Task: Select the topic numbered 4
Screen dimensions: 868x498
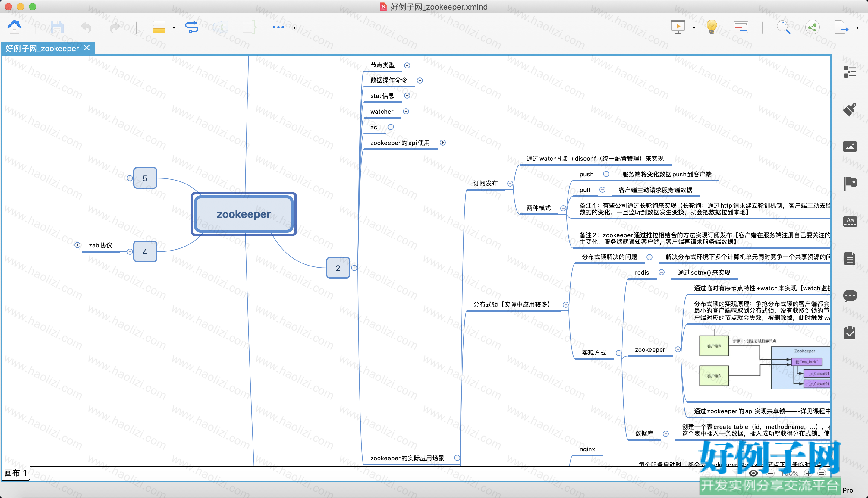Action: point(145,252)
